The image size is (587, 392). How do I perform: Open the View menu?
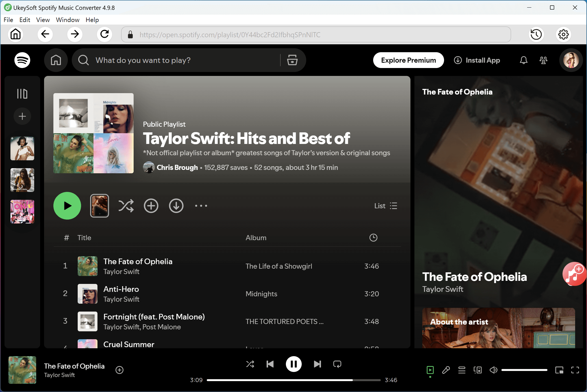43,20
